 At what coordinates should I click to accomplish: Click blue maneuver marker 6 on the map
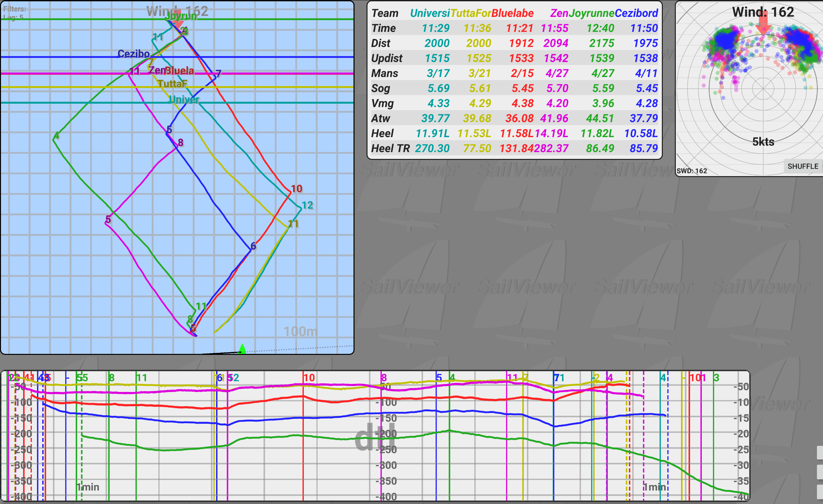click(253, 246)
